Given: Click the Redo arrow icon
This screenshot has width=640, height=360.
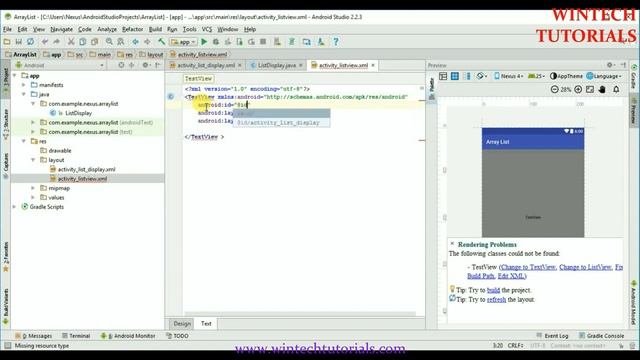Looking at the screenshot, I should coord(56,42).
